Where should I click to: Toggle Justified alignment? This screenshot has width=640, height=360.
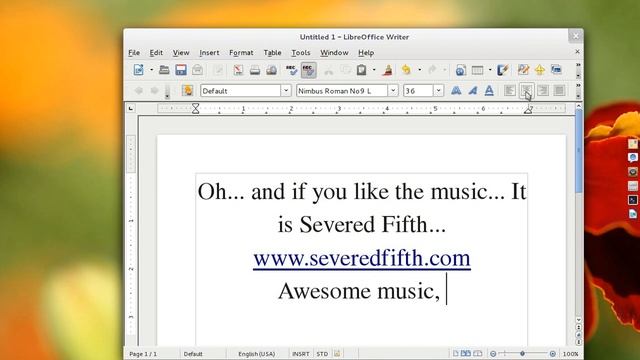(x=559, y=90)
